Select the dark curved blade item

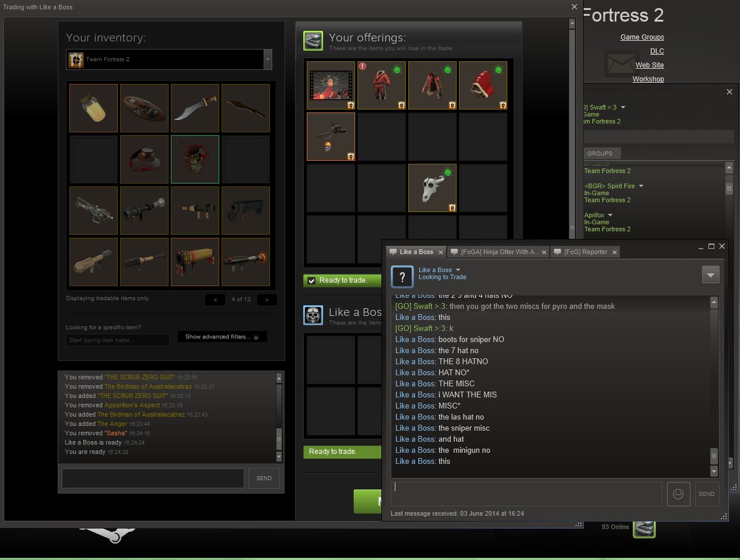click(x=246, y=108)
